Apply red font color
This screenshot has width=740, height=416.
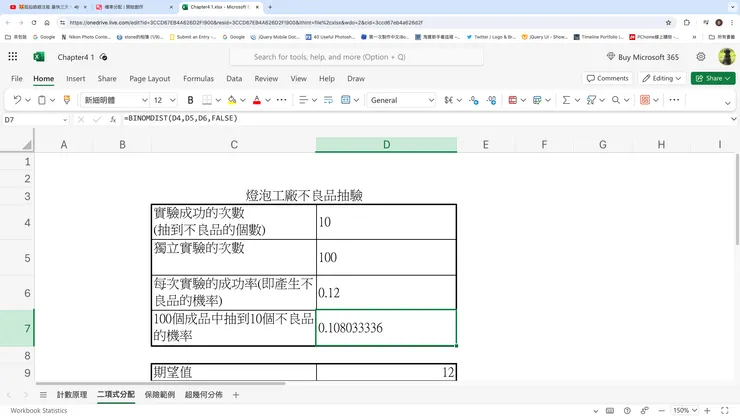(x=257, y=100)
